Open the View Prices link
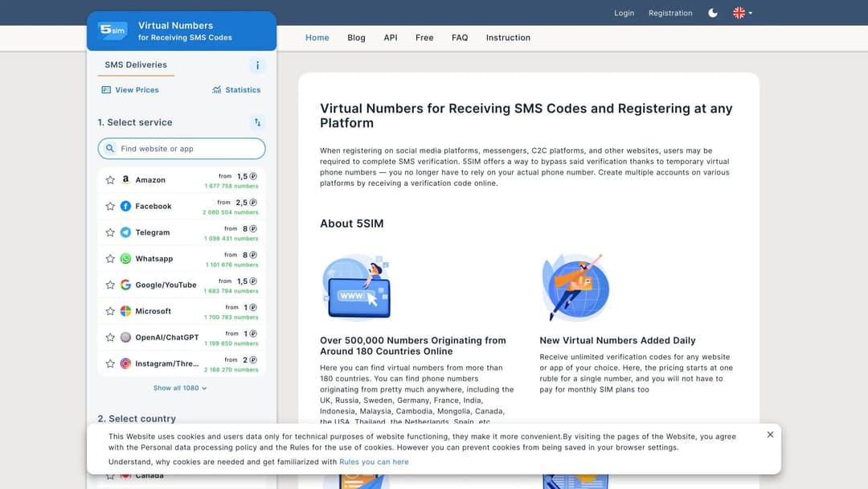 (x=130, y=90)
